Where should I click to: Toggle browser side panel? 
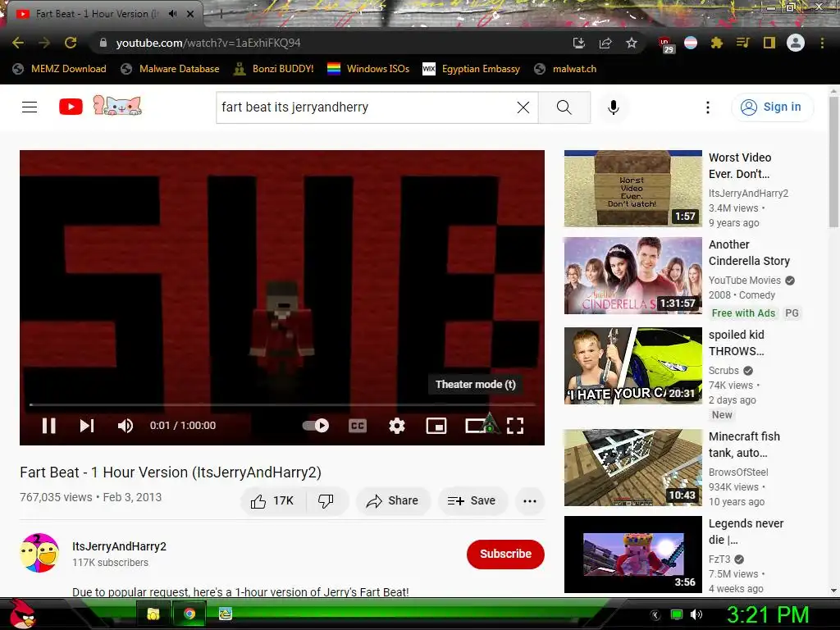[769, 43]
